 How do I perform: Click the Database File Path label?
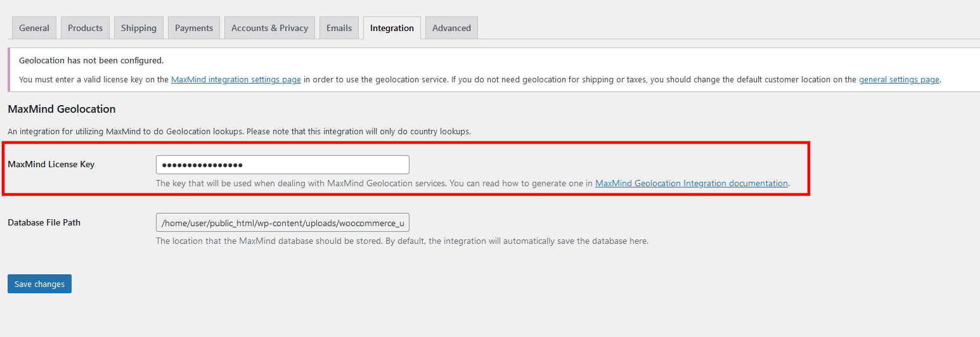pyautogui.click(x=44, y=222)
